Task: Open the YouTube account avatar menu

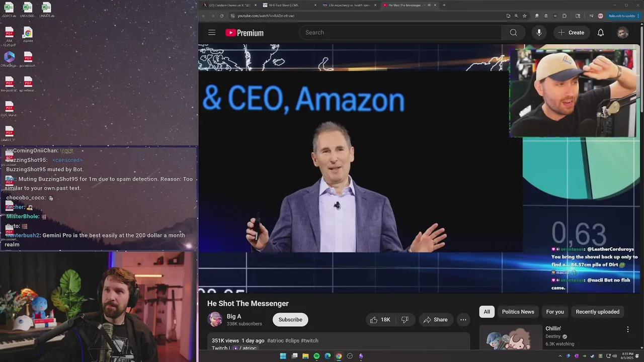Action: 623,33
